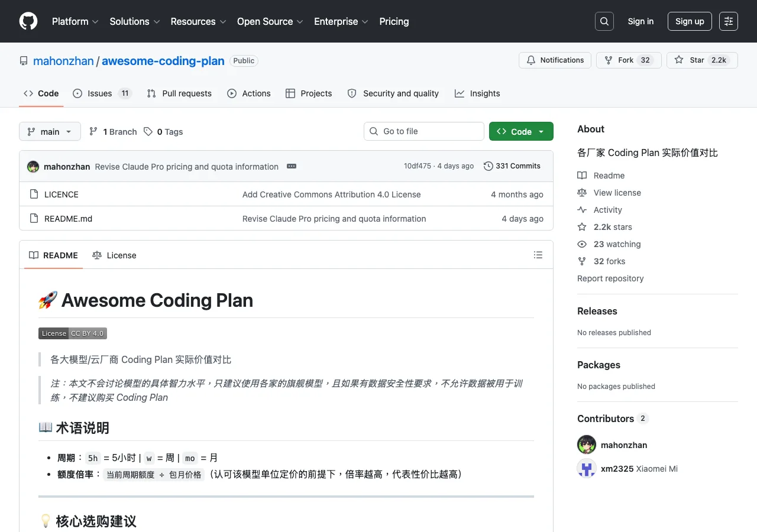This screenshot has width=757, height=532.
Task: Open the search magnifier button
Action: click(604, 21)
